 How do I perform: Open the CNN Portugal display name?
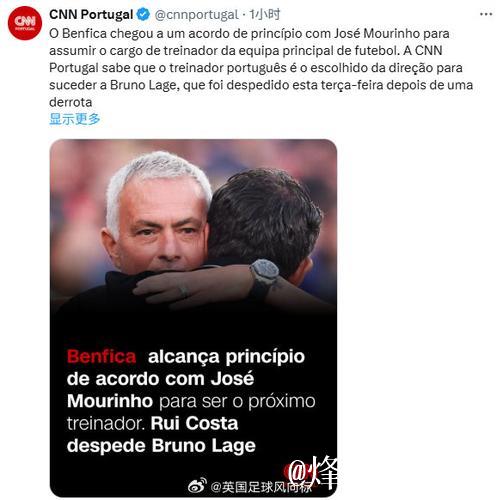(x=91, y=14)
